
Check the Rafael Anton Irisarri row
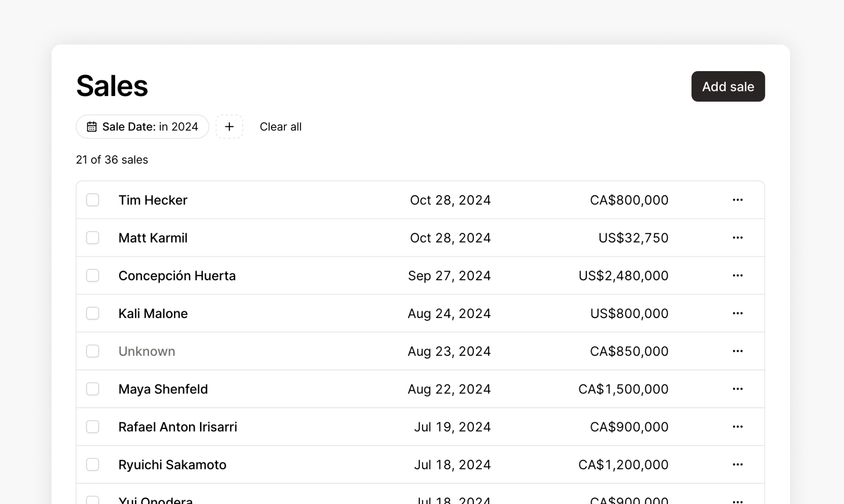coord(93,427)
